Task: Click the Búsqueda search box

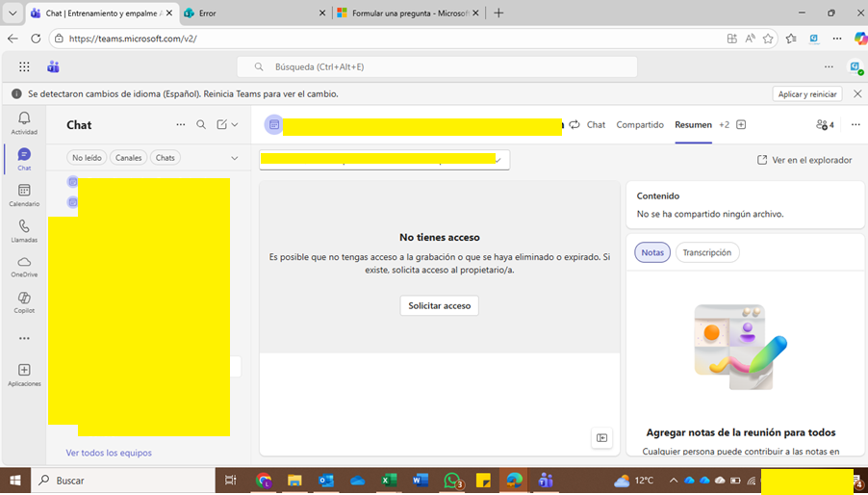Action: click(x=437, y=67)
